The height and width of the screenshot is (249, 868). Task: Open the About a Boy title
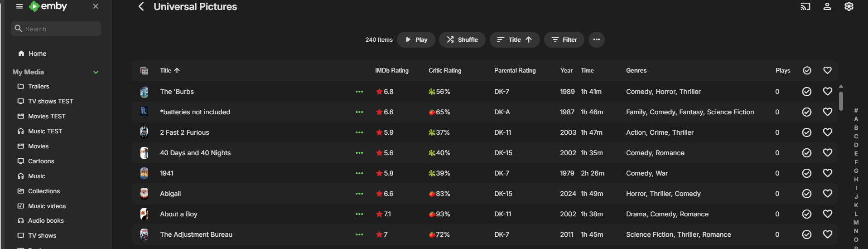pos(178,214)
